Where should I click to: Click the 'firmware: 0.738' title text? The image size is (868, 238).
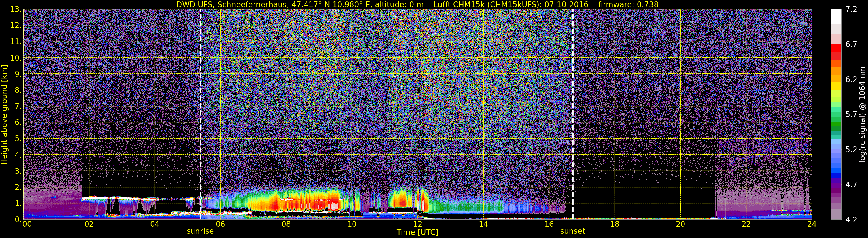[x=628, y=4]
